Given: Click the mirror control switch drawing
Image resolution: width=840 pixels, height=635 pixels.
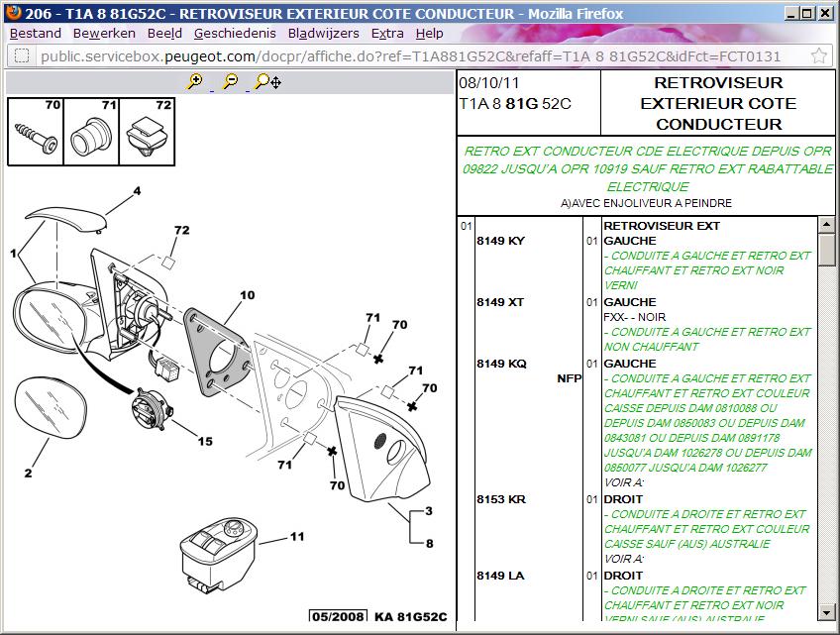Looking at the screenshot, I should (218, 555).
